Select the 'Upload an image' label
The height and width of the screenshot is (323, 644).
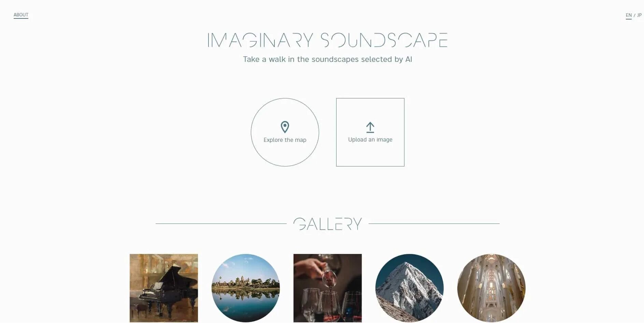pyautogui.click(x=370, y=139)
